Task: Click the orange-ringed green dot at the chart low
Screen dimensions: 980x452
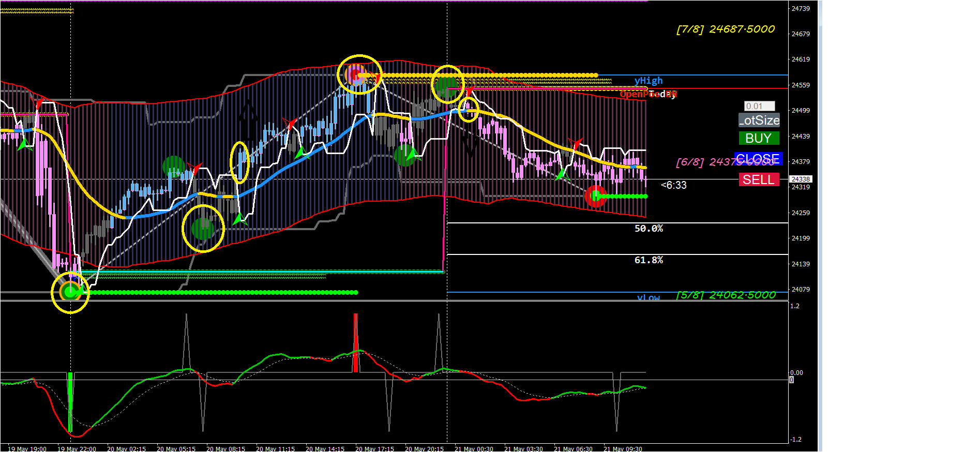Action: (70, 292)
